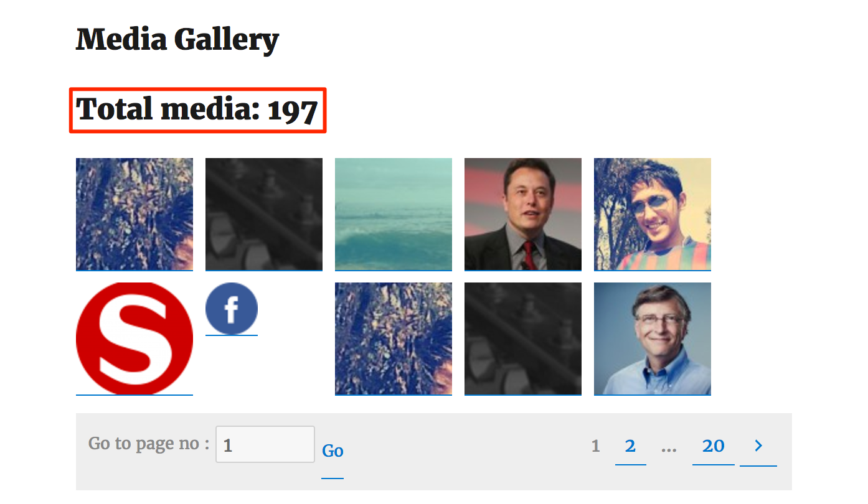Click the "Go to page no" label
868x504 pixels.
coord(149,444)
